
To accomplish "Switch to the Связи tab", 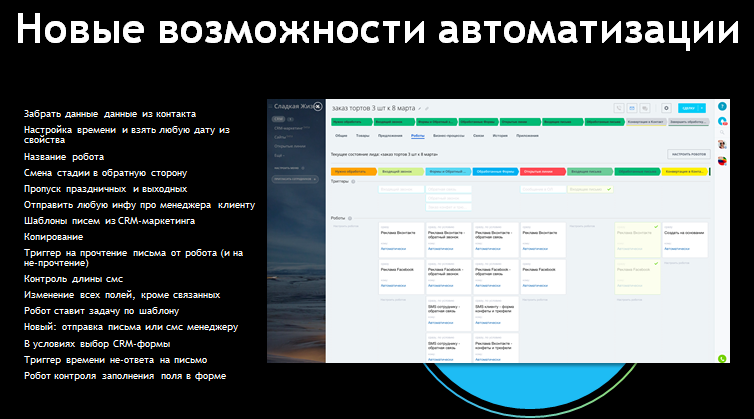I will [478, 136].
